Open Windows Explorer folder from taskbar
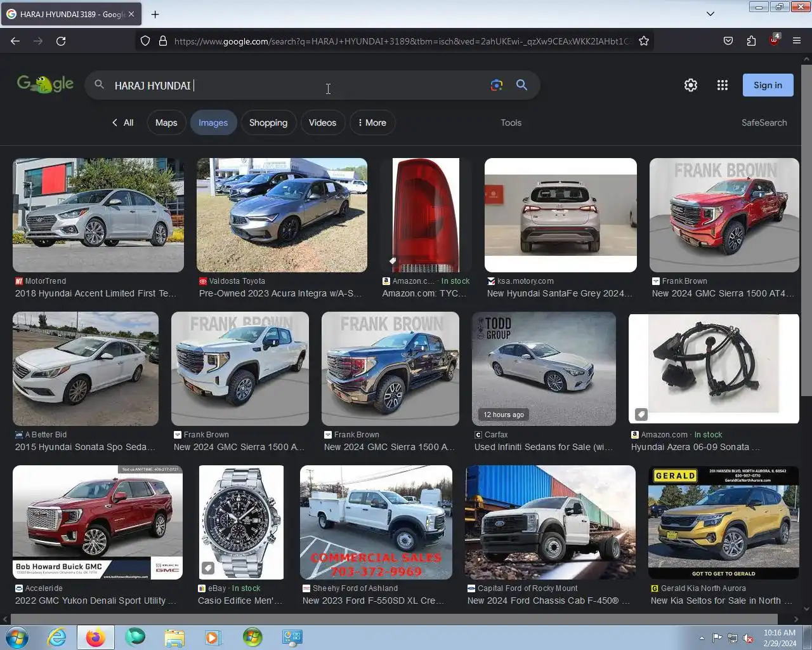 pyautogui.click(x=174, y=637)
